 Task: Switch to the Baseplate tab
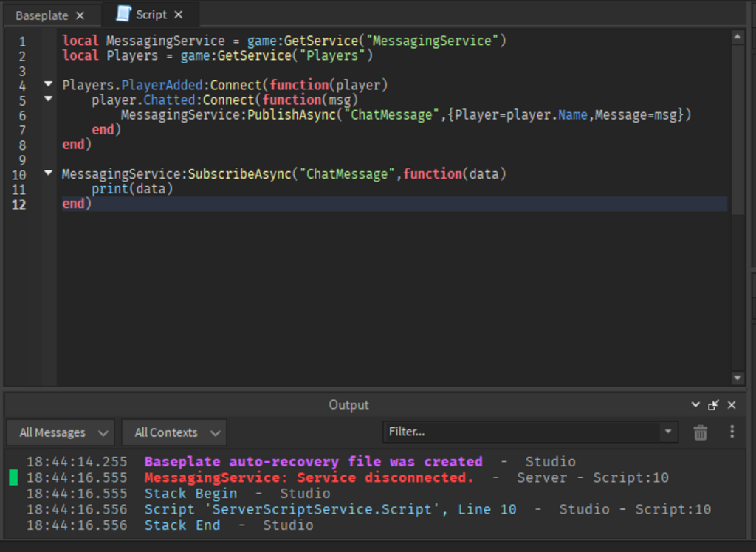(42, 15)
